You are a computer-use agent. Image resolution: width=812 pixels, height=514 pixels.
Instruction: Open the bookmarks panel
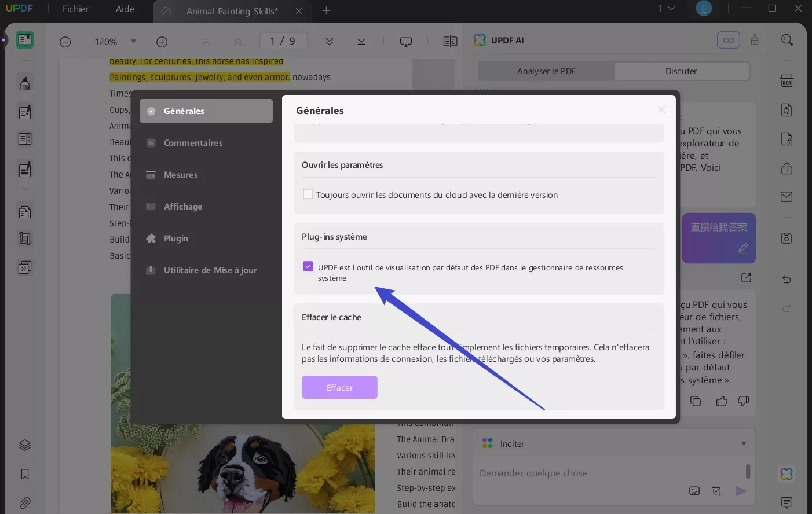click(x=25, y=474)
